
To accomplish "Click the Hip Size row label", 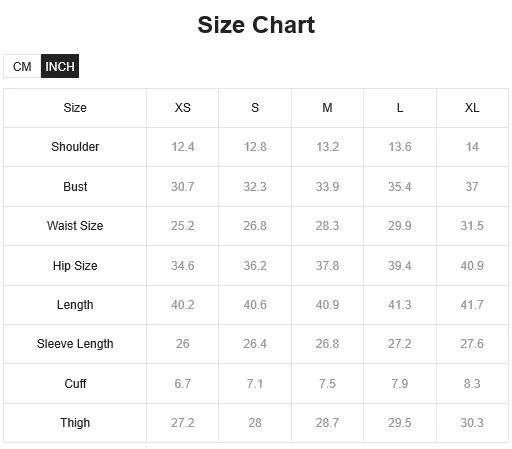I will (75, 266).
